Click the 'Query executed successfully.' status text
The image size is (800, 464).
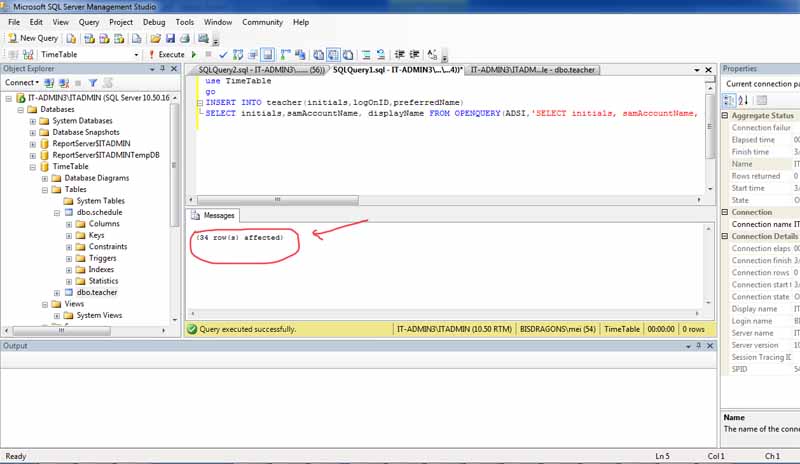[x=247, y=329]
